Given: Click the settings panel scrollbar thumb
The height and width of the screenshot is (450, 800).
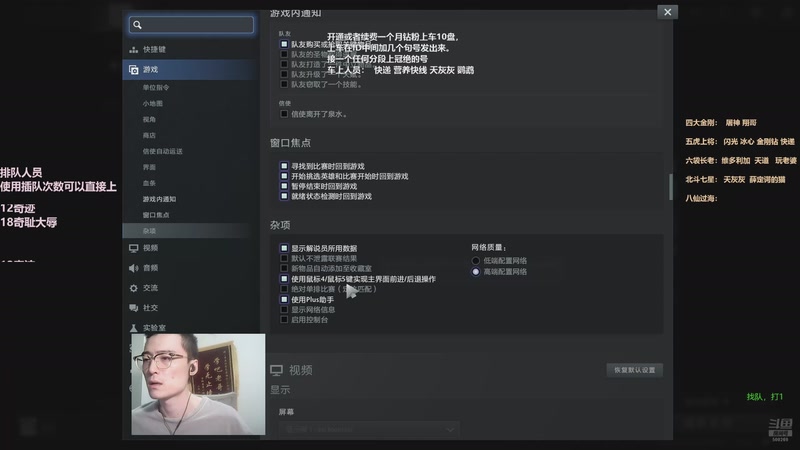Looking at the screenshot, I should 670,187.
